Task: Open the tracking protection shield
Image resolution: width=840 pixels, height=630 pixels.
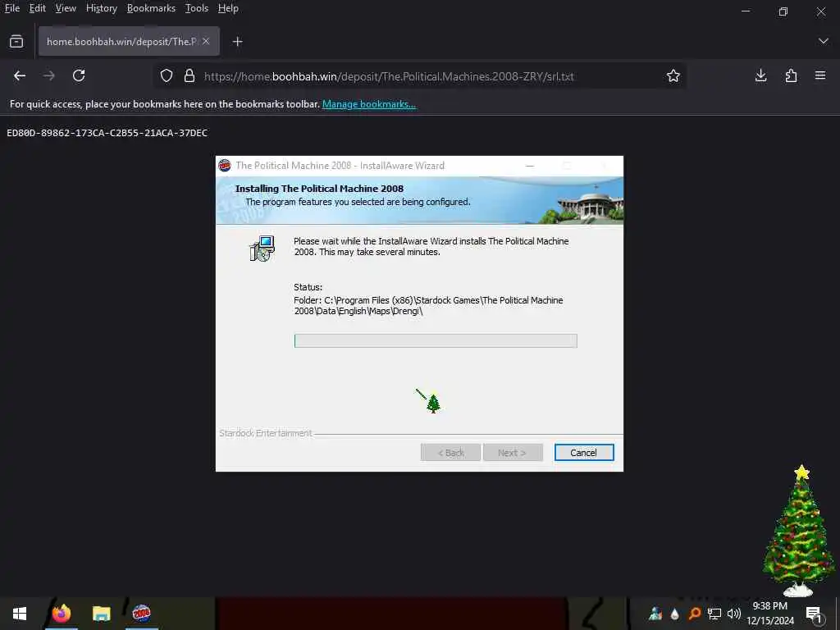Action: 167,76
